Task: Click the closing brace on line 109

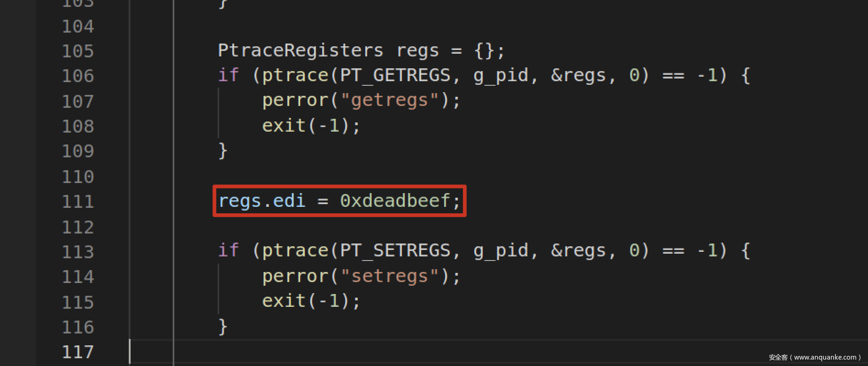Action: [x=223, y=150]
